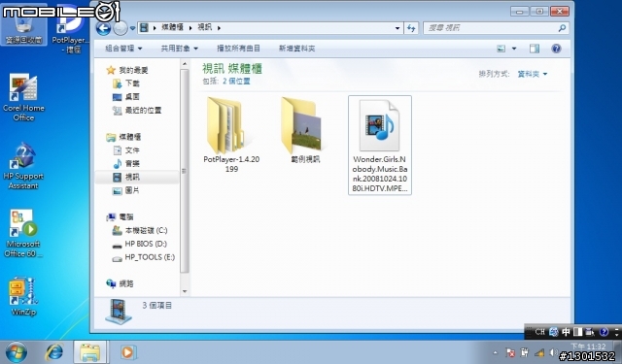
Task: Open the Windows Start menu
Action: [x=17, y=352]
